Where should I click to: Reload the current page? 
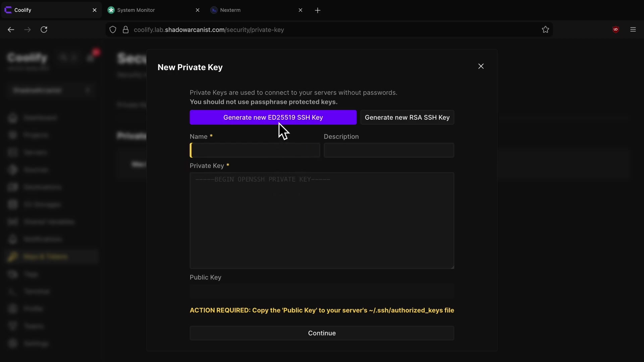[x=44, y=29]
